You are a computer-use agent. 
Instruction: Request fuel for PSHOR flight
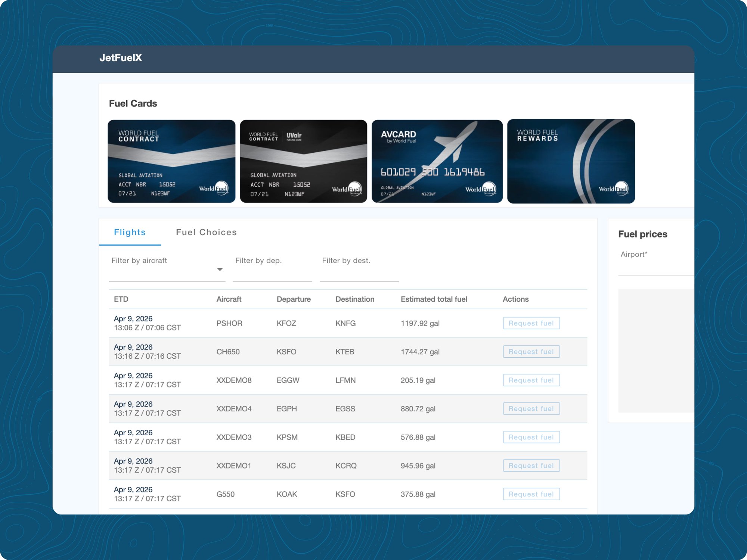[x=531, y=323]
